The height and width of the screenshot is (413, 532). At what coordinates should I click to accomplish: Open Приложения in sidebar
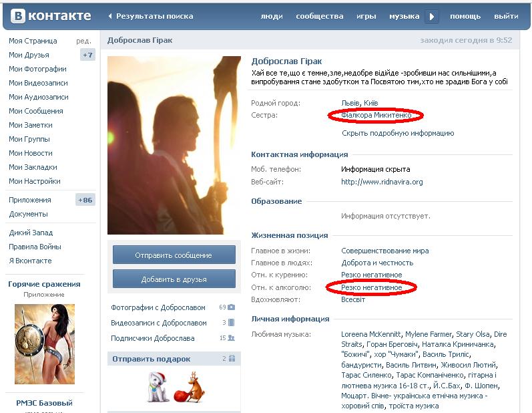coord(30,200)
